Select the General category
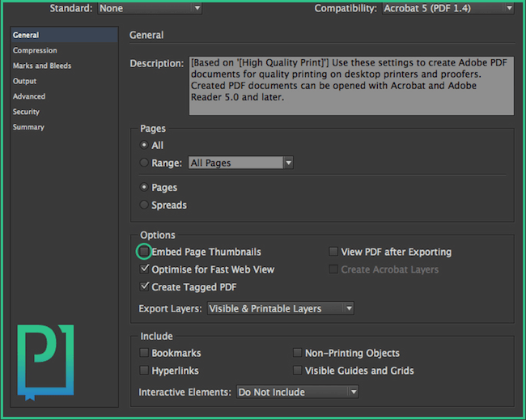The width and height of the screenshot is (526, 420). 64,35
